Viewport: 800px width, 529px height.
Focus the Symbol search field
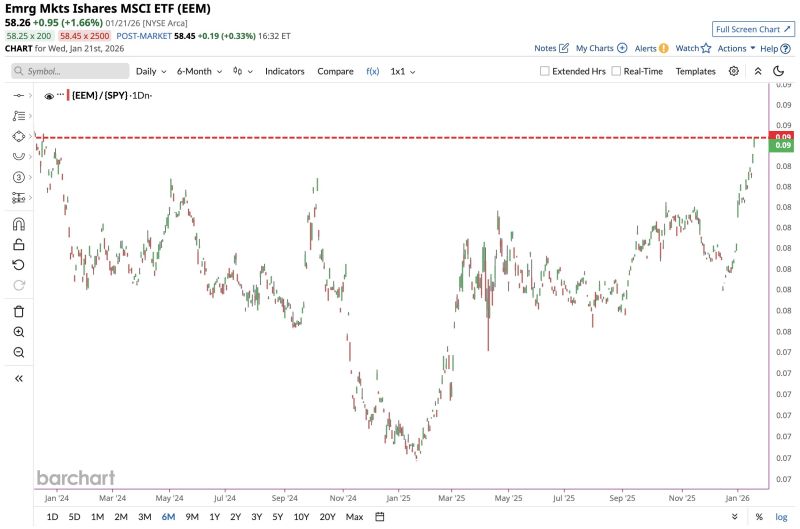(70, 71)
